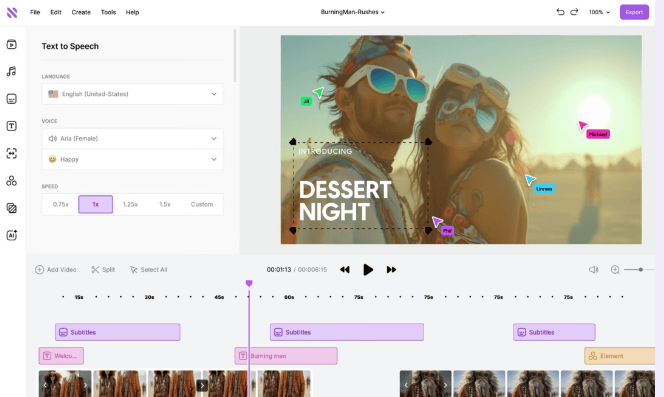Select the 0.75x speed option

(61, 204)
